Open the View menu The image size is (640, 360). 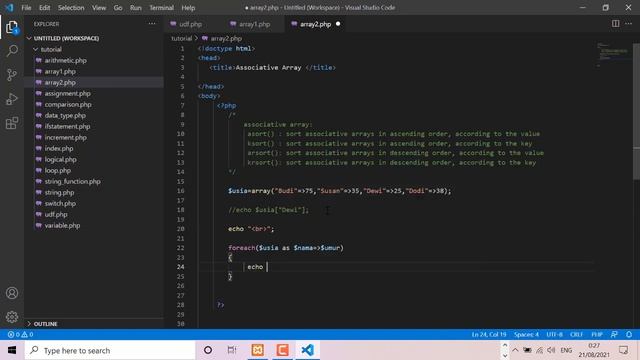point(99,8)
